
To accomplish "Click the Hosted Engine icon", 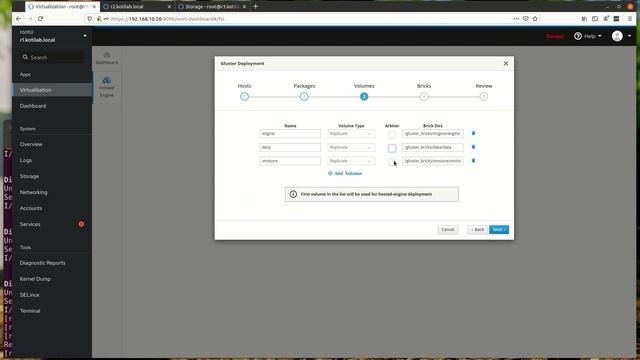I will (x=107, y=80).
